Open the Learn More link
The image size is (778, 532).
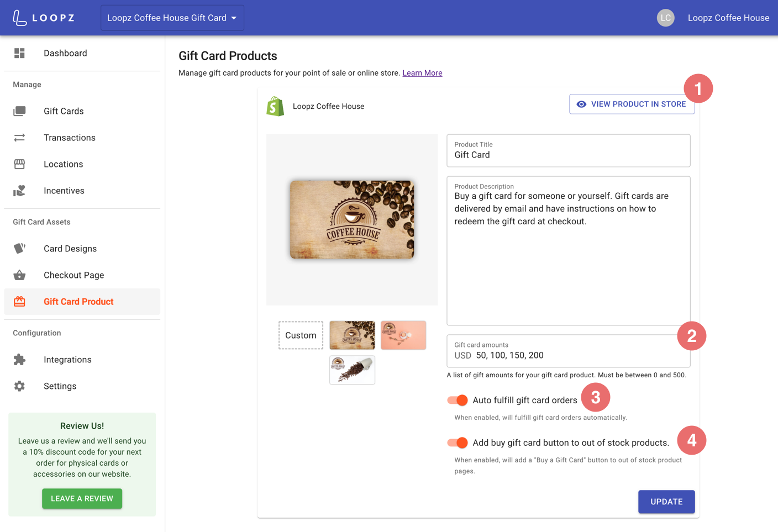click(422, 73)
